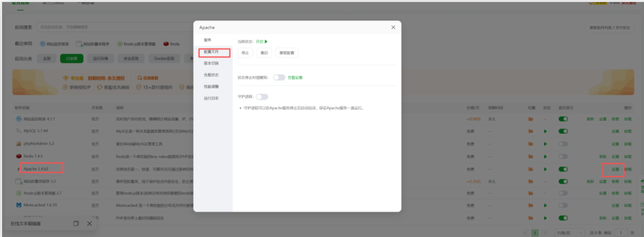Toggle homepage display for MySQL
This screenshot has width=644, height=237.
pos(564,131)
